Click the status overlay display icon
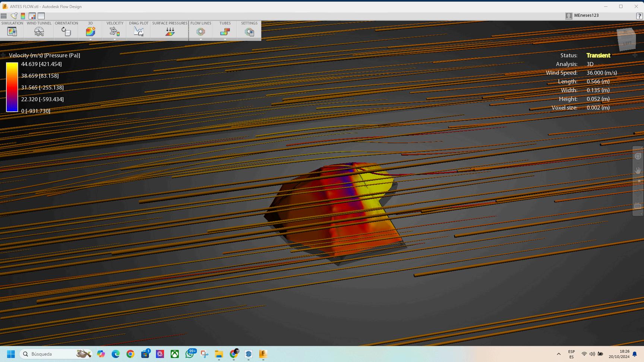 pyautogui.click(x=32, y=16)
